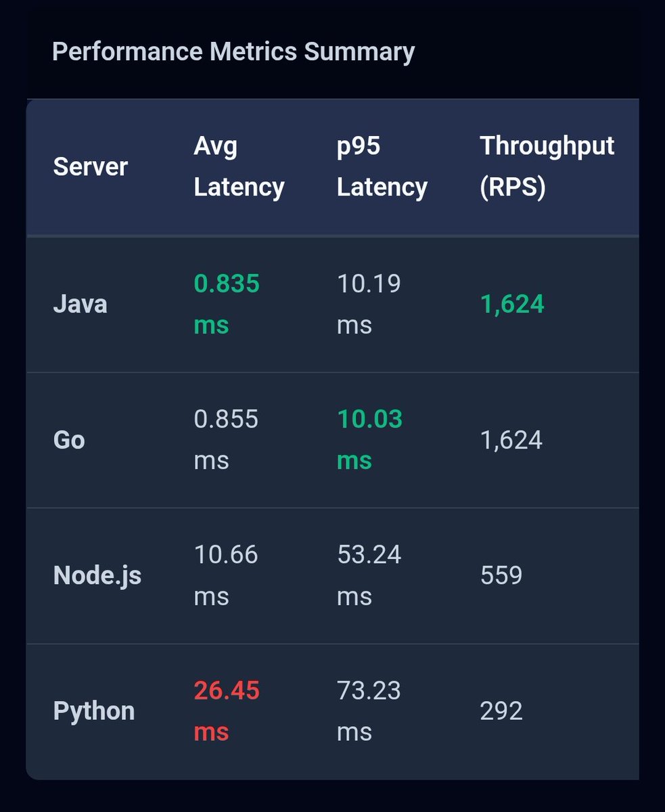Select Python's 73.23 ms p95 latency
This screenshot has width=665, height=812.
(369, 712)
